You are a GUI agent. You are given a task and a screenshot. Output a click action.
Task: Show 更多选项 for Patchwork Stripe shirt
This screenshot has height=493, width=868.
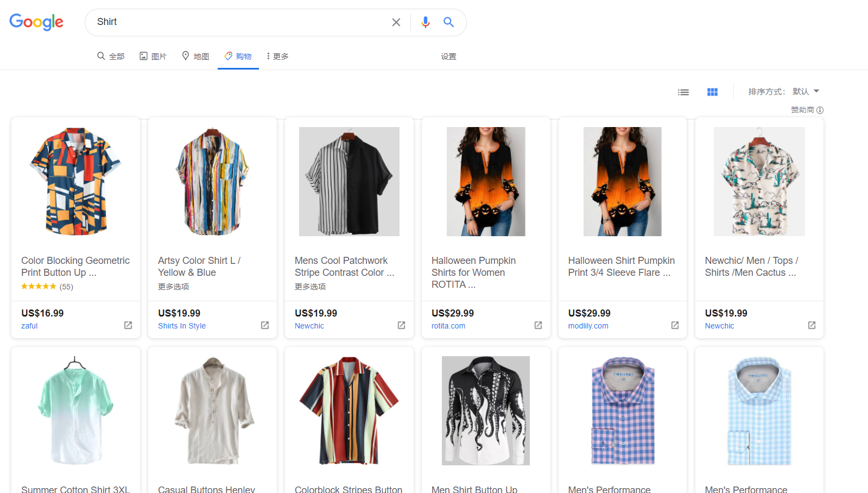(311, 287)
